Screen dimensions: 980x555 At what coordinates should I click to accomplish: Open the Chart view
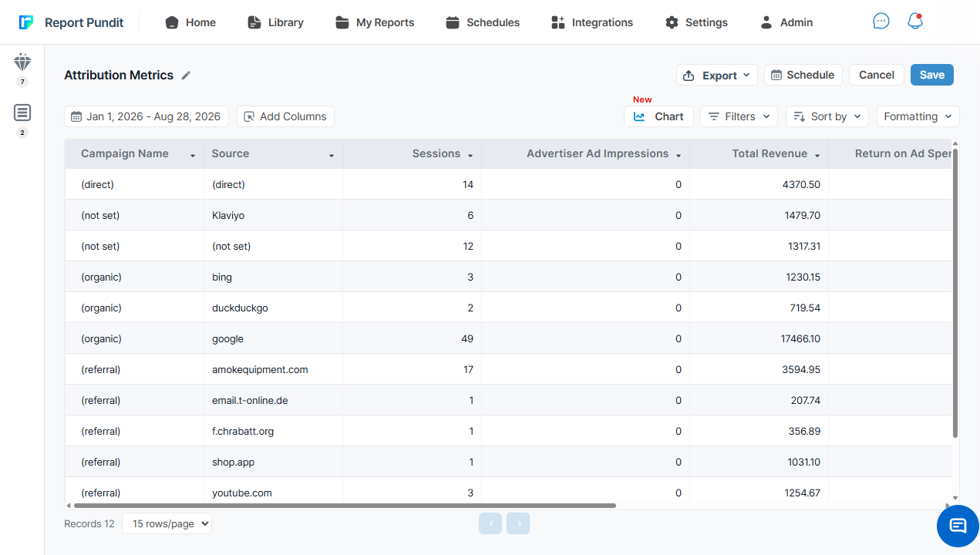[658, 116]
